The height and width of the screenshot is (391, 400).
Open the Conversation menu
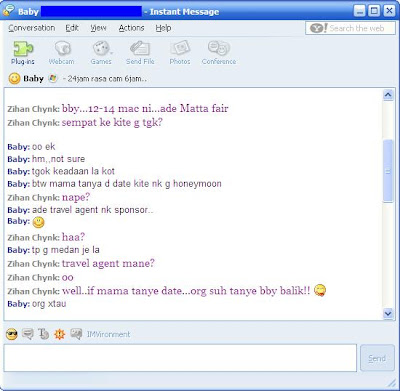pos(32,28)
